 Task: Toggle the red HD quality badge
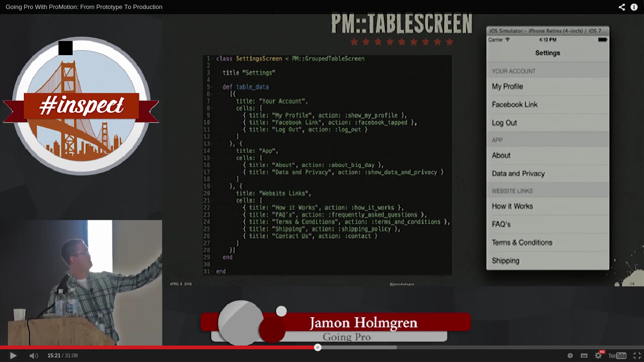click(602, 352)
